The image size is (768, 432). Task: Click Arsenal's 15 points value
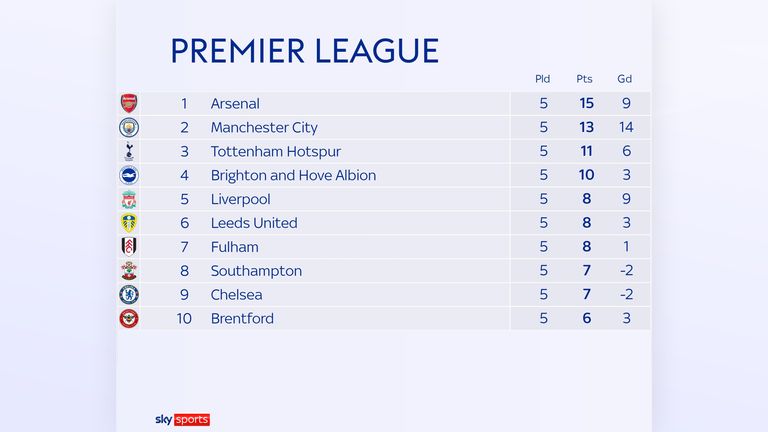click(x=586, y=103)
